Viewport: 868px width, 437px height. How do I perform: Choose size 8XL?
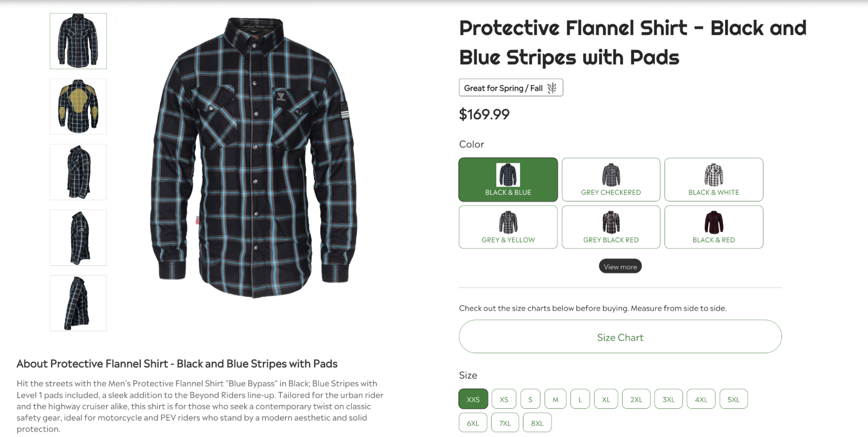(537, 423)
